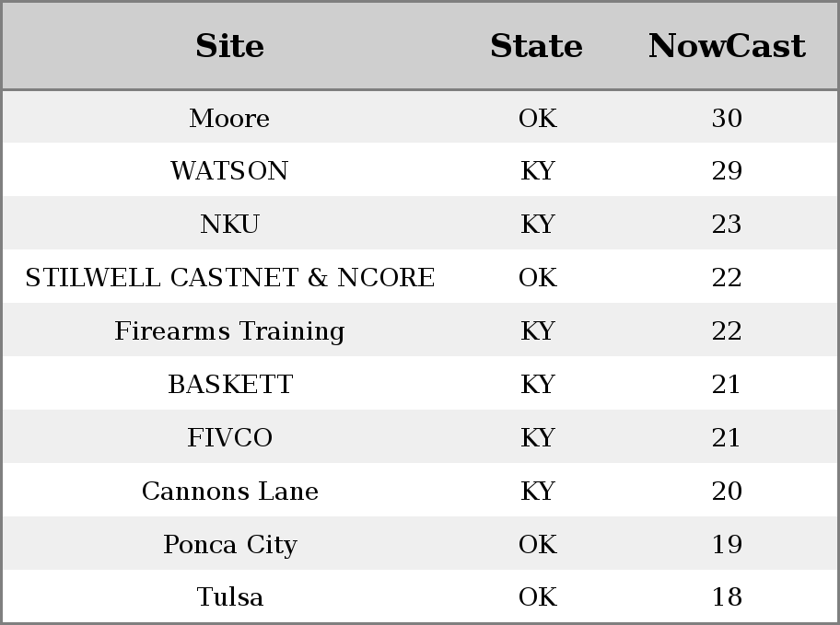Select STILWELL CASTNET & NCORE cell
Image resolution: width=840 pixels, height=625 pixels.
point(230,277)
